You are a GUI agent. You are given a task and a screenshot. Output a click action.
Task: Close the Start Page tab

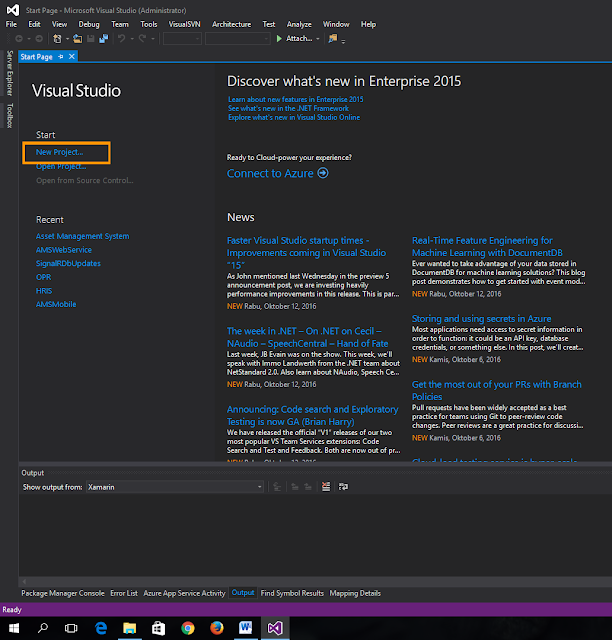click(71, 57)
